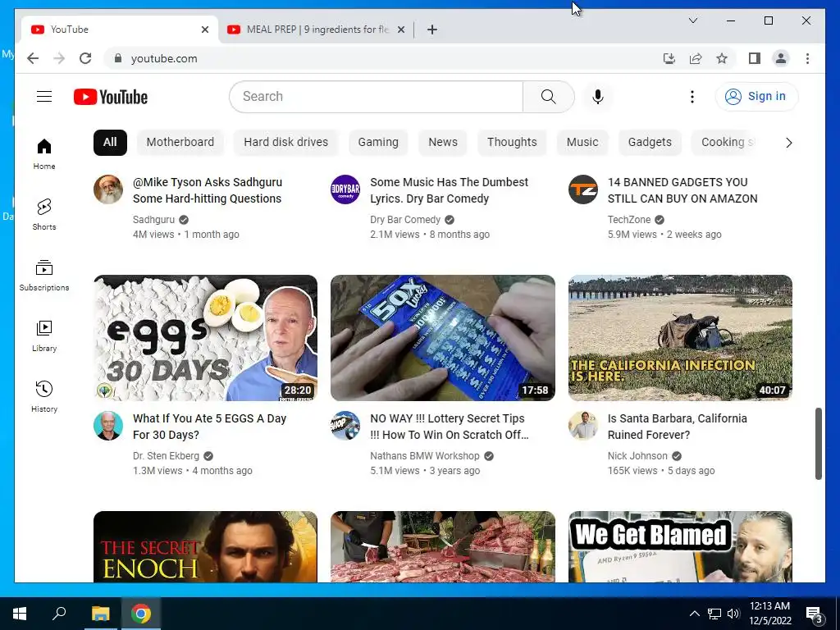Select the Motherboard chip
The width and height of the screenshot is (840, 630).
[180, 143]
